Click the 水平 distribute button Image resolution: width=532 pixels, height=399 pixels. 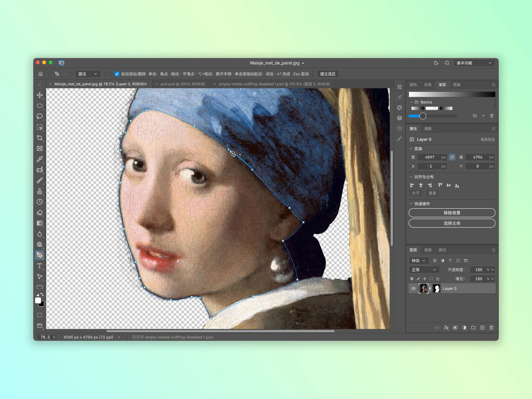(416, 193)
